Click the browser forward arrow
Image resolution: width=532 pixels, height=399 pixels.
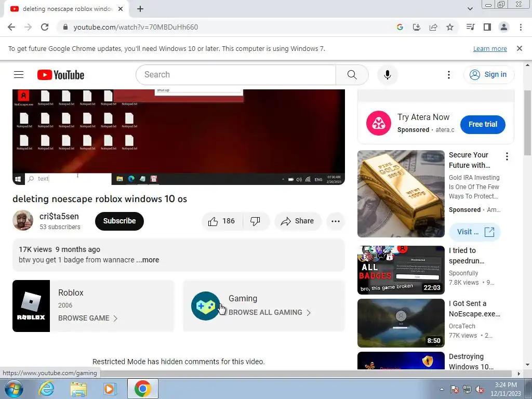pyautogui.click(x=28, y=27)
